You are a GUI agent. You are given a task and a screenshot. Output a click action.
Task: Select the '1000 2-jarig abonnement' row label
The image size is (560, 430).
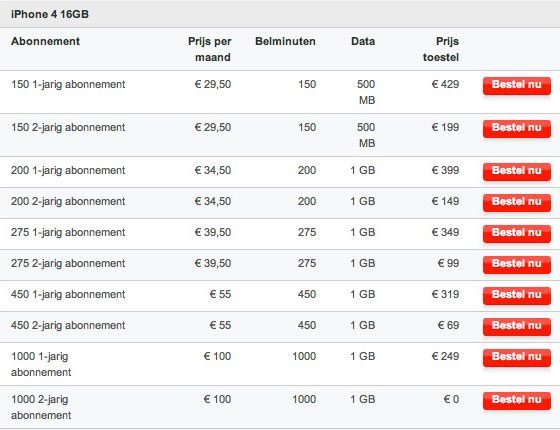coord(41,407)
